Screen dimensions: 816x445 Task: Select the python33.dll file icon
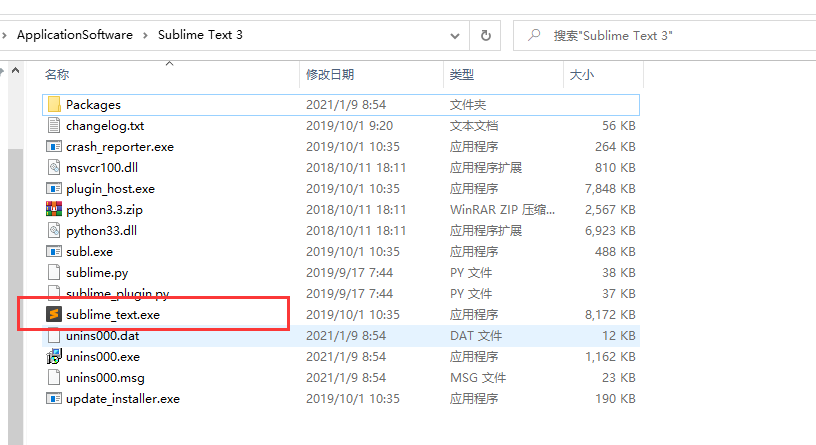click(54, 231)
